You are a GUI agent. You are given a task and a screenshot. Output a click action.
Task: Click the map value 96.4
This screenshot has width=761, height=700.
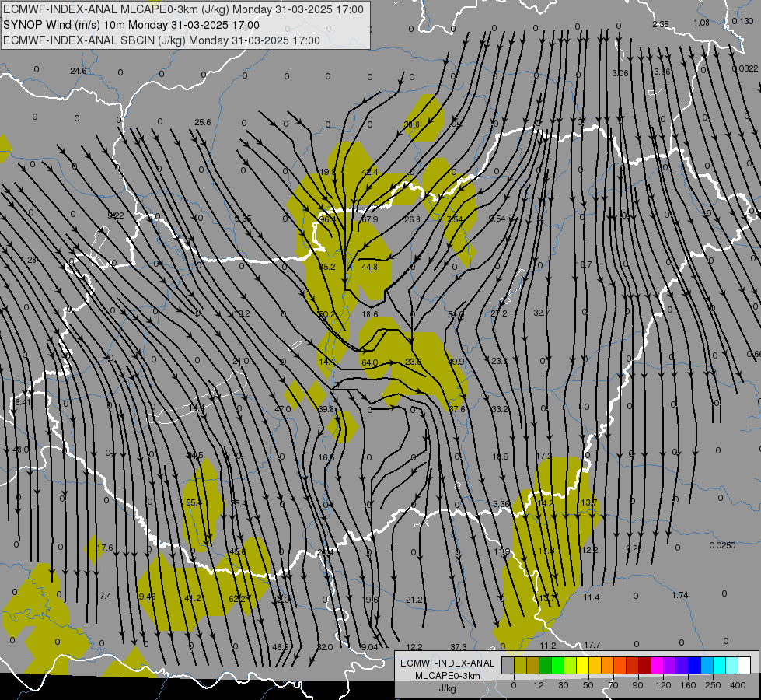pos(326,219)
